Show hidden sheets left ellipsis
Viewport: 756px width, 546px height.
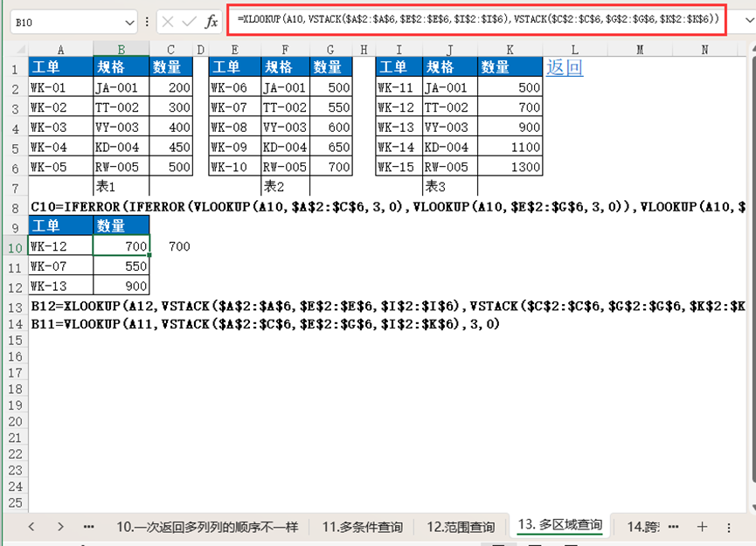[89, 527]
